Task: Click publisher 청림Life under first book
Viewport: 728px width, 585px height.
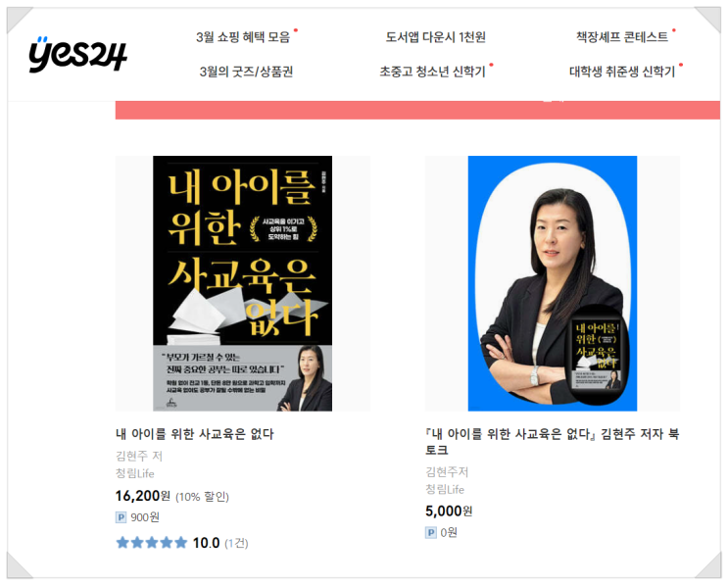Action: click(x=135, y=473)
